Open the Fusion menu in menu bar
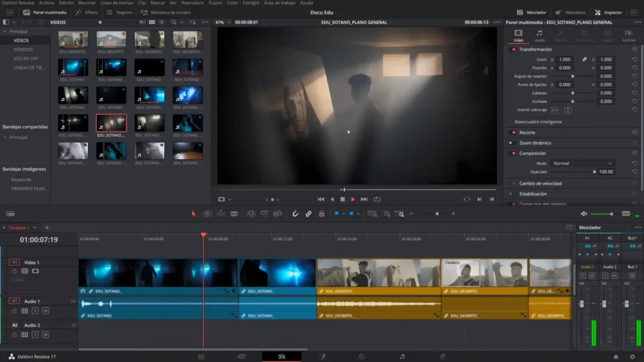This screenshot has height=362, width=644. (215, 3)
